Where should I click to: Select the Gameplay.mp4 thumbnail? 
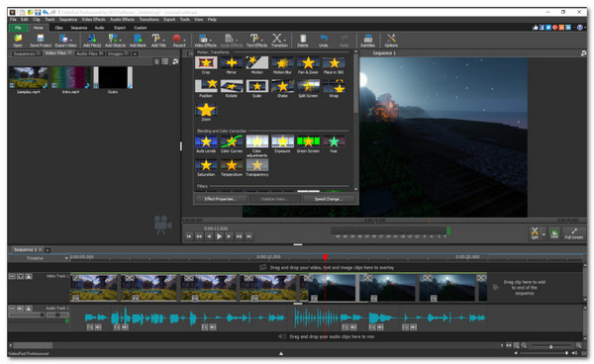pyautogui.click(x=29, y=77)
